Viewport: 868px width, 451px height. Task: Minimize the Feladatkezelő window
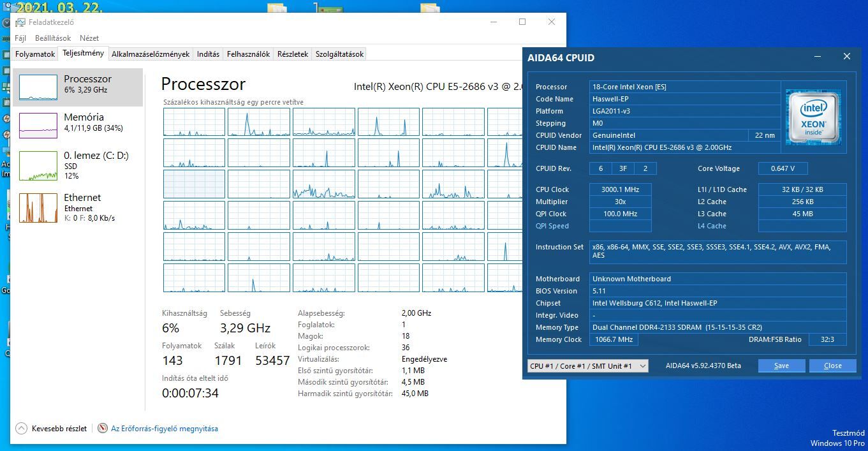[494, 22]
